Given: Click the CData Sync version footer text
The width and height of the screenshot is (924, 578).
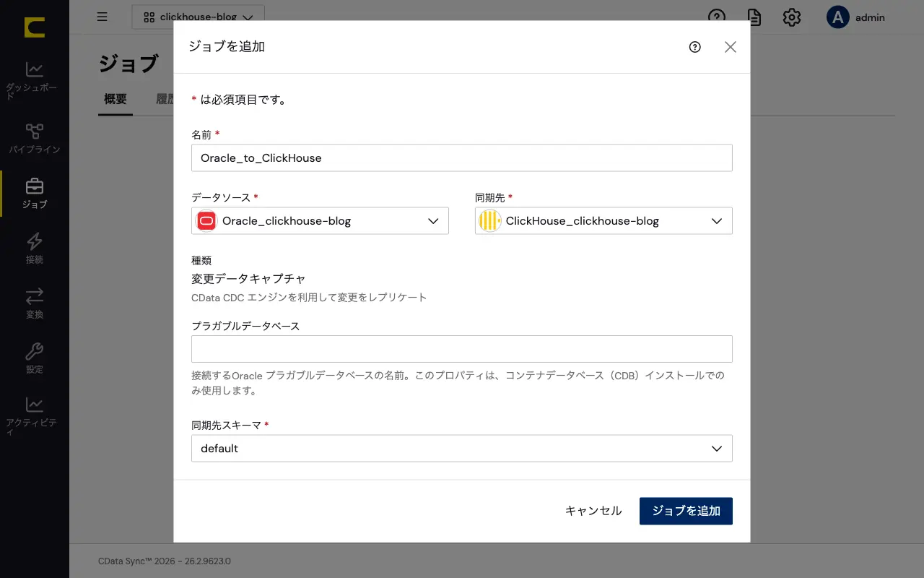Looking at the screenshot, I should pyautogui.click(x=165, y=561).
